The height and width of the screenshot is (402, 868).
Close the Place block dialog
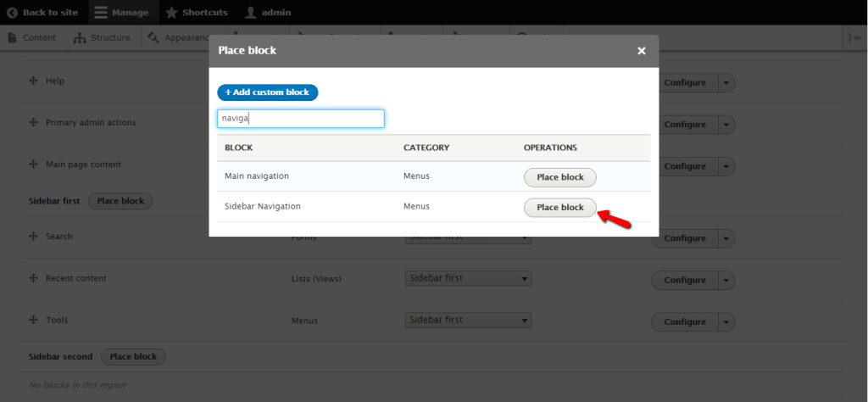[642, 51]
